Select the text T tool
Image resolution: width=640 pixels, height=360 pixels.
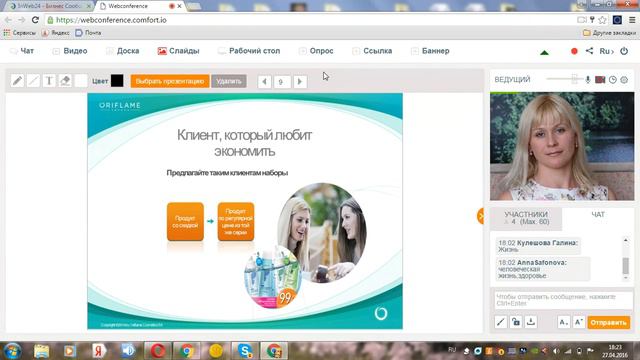click(x=49, y=81)
